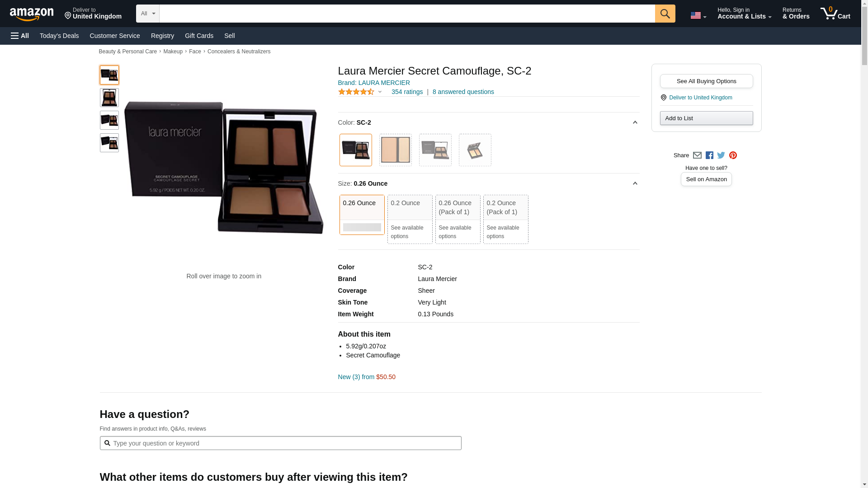
Task: Open the search category All dropdown
Action: click(x=148, y=14)
